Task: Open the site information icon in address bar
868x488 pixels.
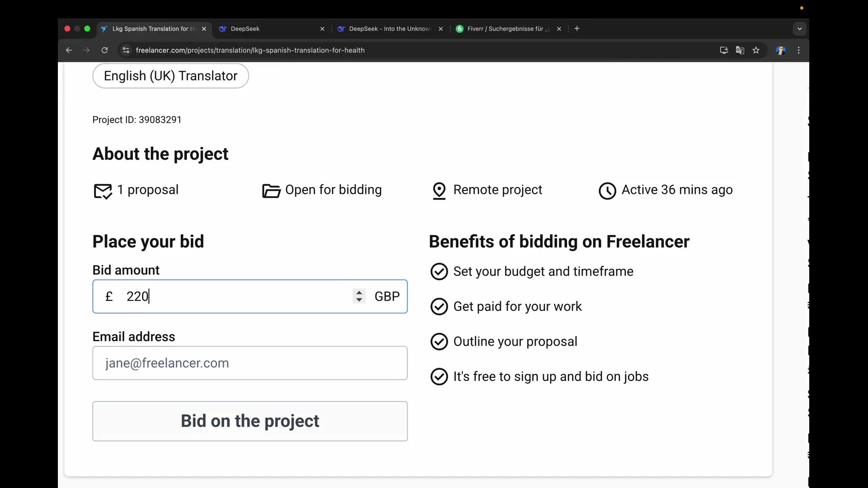Action: pos(126,50)
